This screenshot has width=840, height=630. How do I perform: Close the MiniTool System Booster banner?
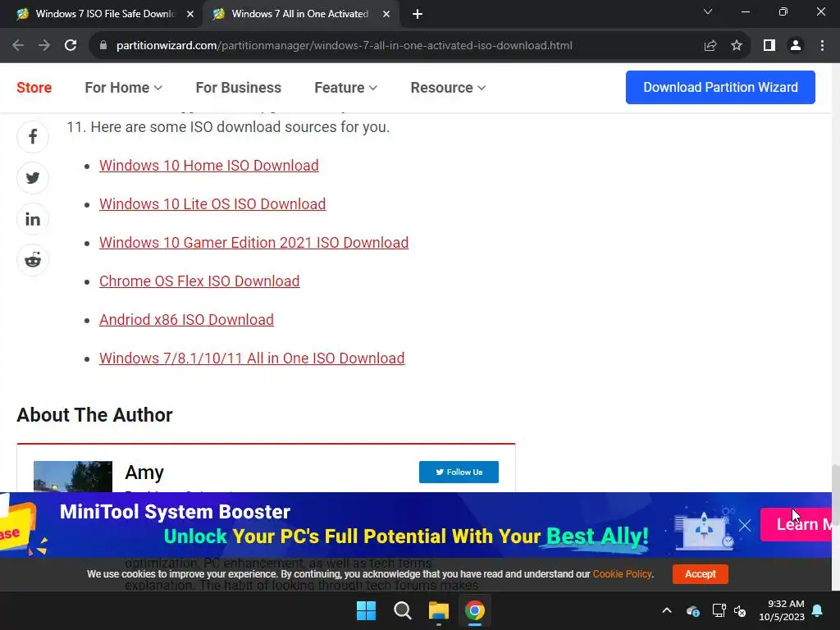coord(745,525)
